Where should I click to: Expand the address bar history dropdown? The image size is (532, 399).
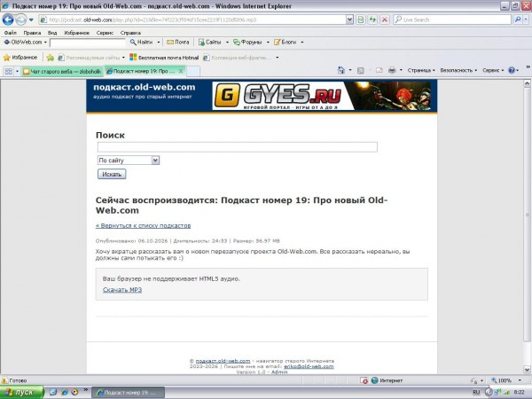350,20
